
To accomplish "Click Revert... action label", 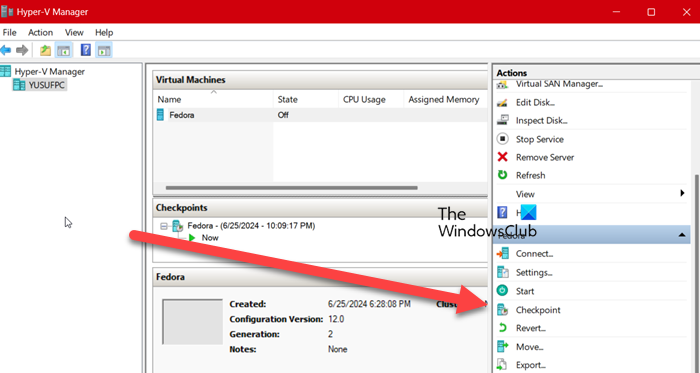I will coord(531,328).
